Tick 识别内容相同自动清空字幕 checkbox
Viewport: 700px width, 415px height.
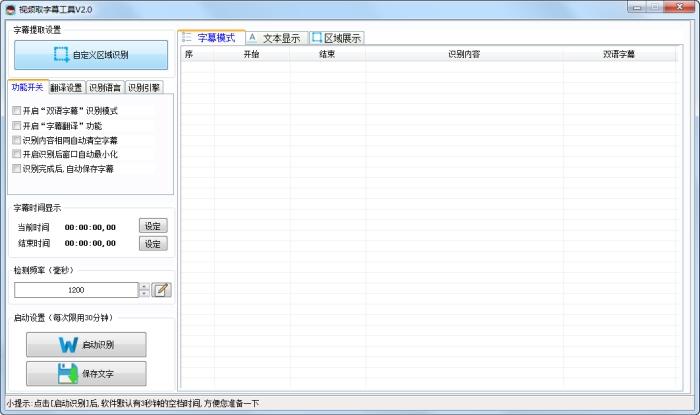(x=17, y=140)
